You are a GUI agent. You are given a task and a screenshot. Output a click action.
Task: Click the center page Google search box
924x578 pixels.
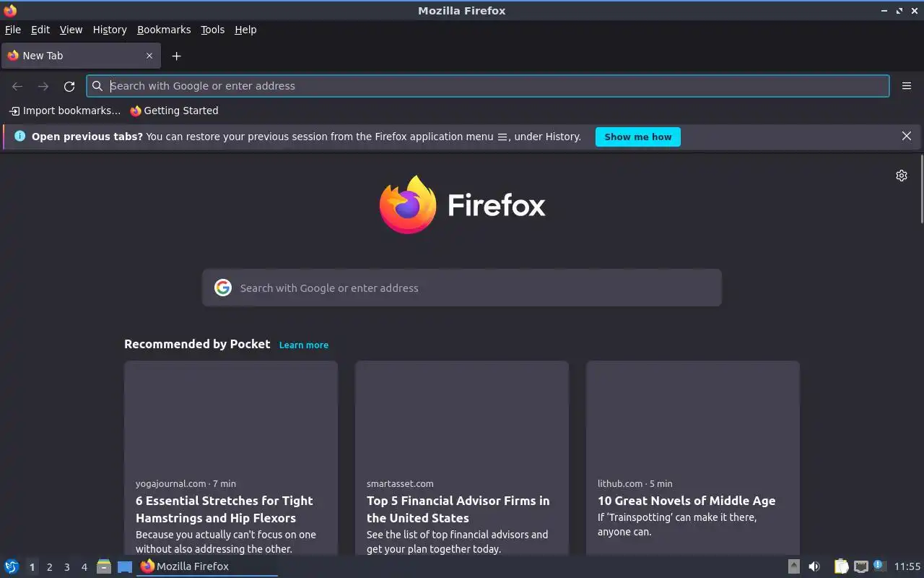[462, 288]
